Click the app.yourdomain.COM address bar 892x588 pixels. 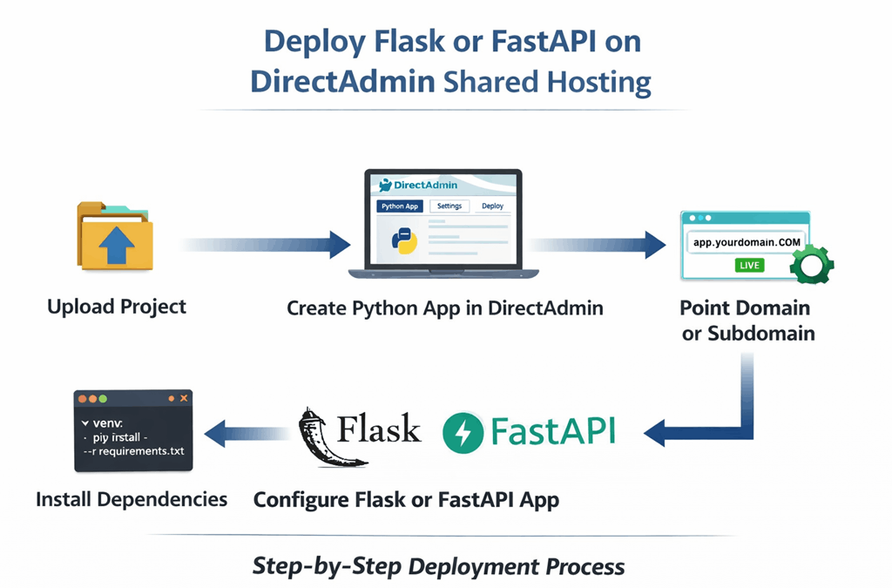[x=747, y=241]
